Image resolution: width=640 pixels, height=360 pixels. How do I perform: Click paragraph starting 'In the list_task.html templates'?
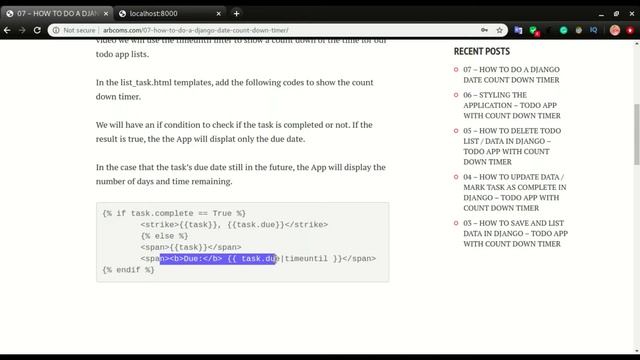click(235, 89)
